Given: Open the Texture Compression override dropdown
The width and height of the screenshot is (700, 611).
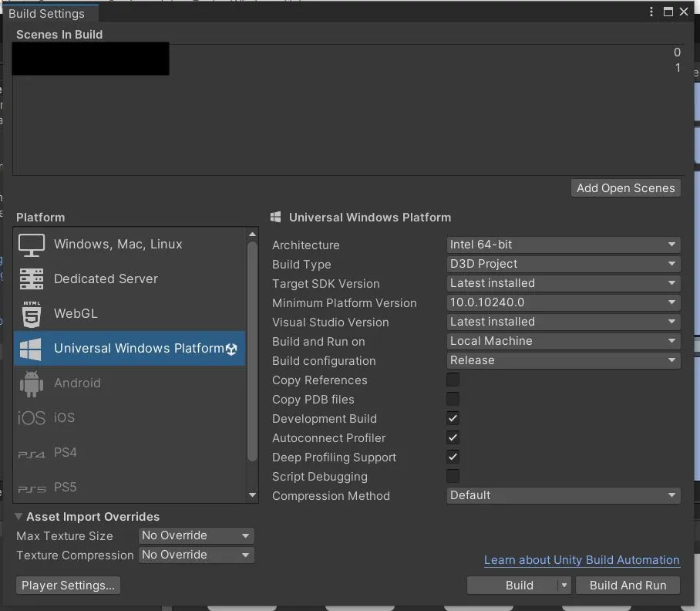Looking at the screenshot, I should click(x=196, y=555).
